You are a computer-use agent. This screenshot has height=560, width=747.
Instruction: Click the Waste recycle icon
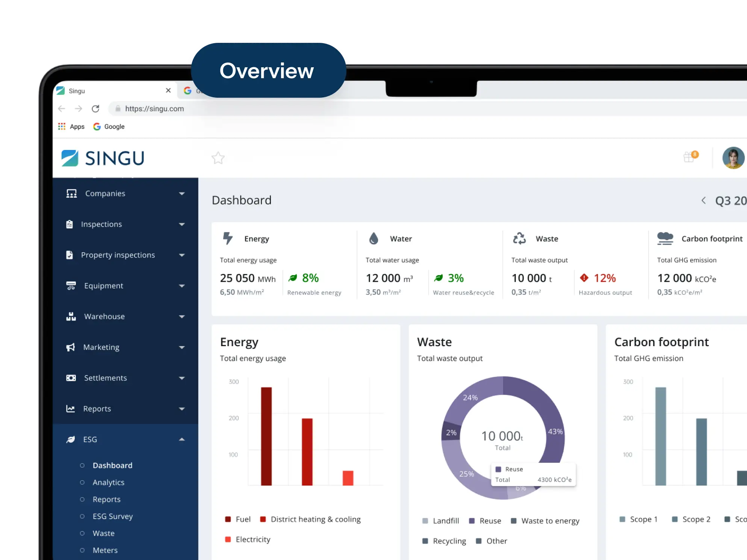(519, 238)
